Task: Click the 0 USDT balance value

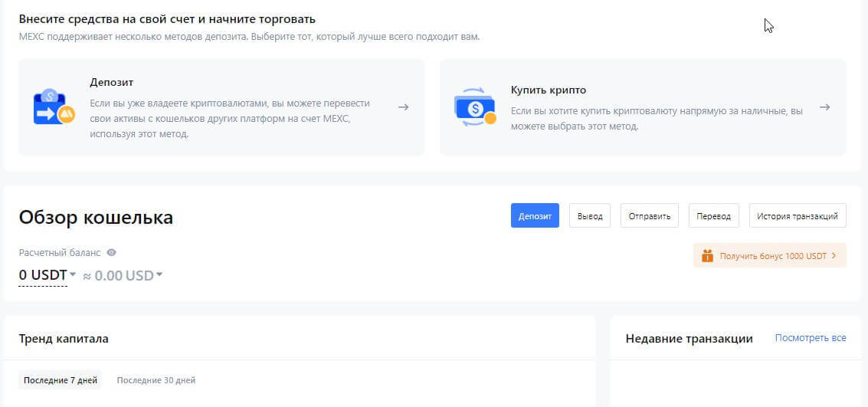Action: click(x=43, y=275)
